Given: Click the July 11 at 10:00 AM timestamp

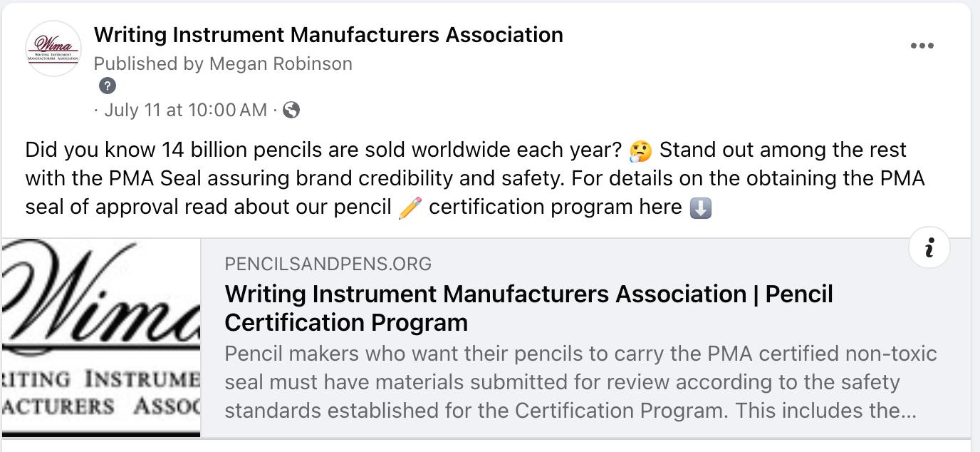Looking at the screenshot, I should (x=185, y=110).
